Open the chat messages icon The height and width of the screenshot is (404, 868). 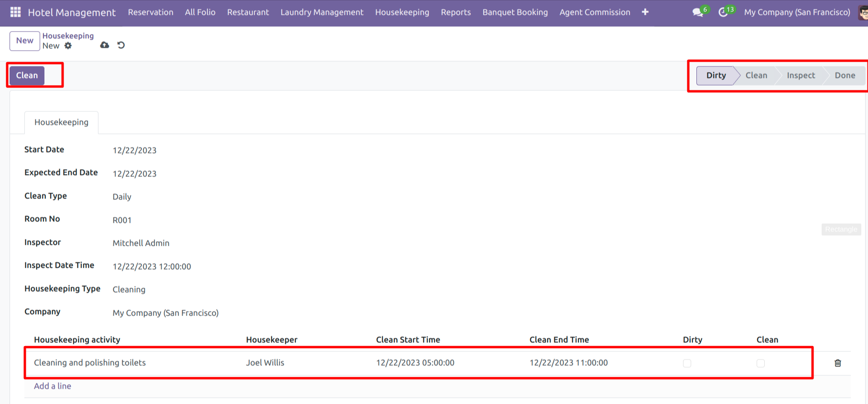point(698,12)
